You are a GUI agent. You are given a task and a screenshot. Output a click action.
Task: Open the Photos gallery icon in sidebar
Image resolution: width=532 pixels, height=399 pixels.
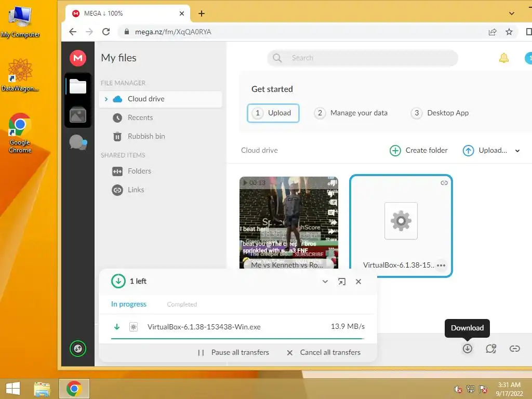(78, 115)
